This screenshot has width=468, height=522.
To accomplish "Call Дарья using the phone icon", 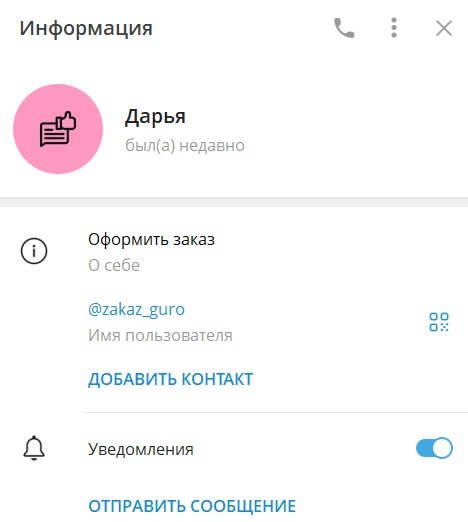I will coord(344,28).
